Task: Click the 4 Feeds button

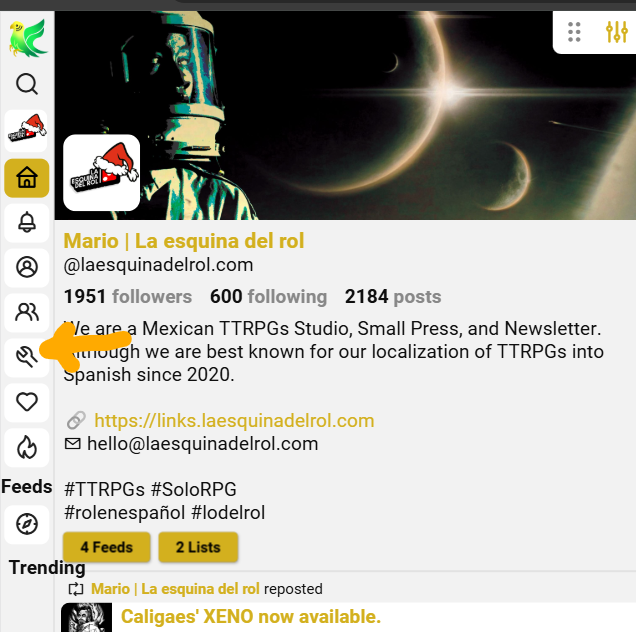Action: pos(107,547)
